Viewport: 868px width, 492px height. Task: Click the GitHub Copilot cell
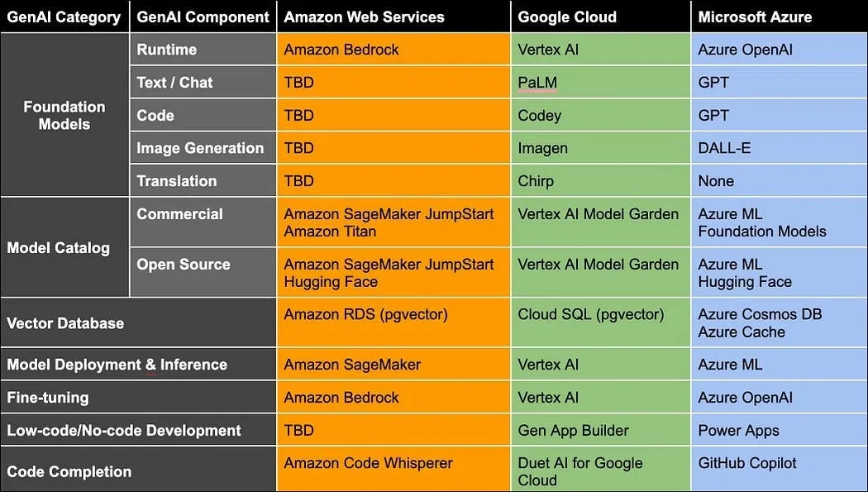tap(780, 470)
